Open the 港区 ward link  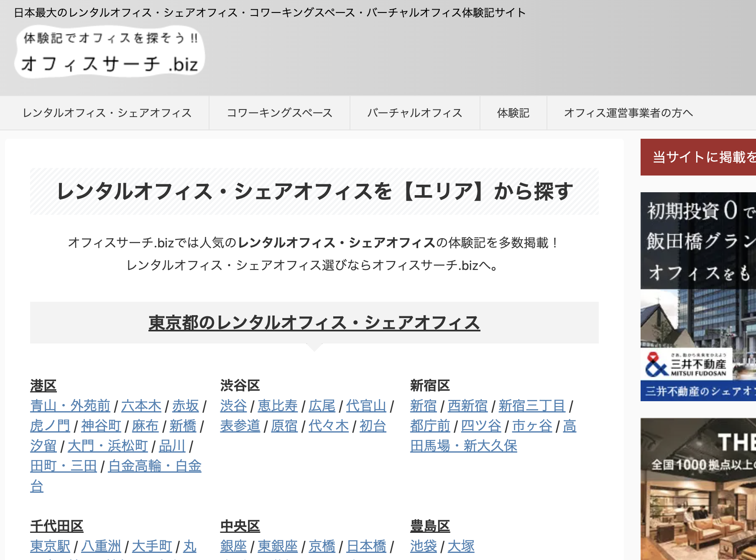click(43, 385)
